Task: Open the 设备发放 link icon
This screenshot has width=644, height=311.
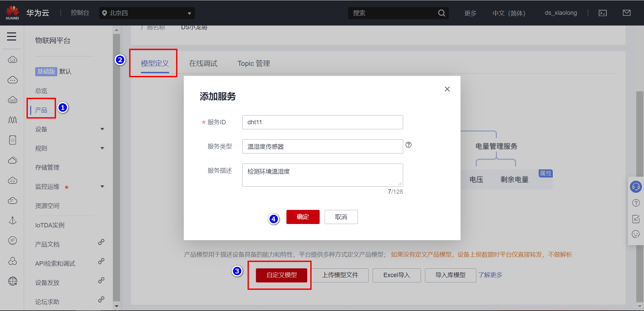Action: click(x=101, y=280)
